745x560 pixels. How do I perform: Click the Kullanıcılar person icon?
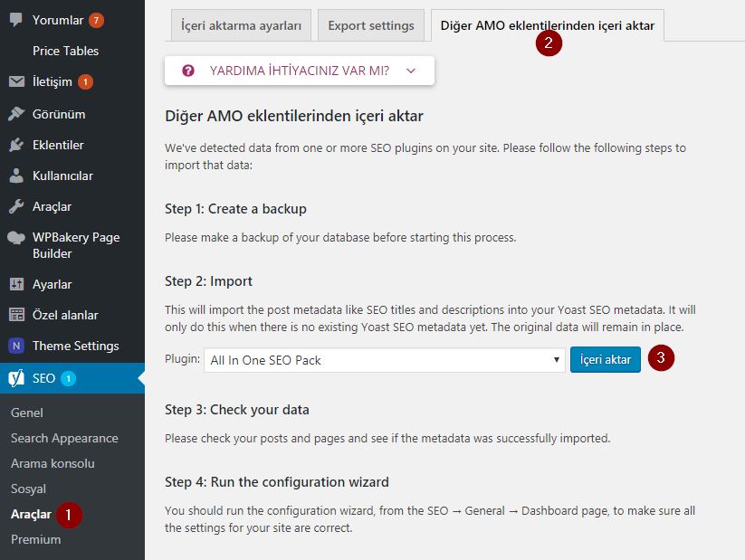(16, 176)
